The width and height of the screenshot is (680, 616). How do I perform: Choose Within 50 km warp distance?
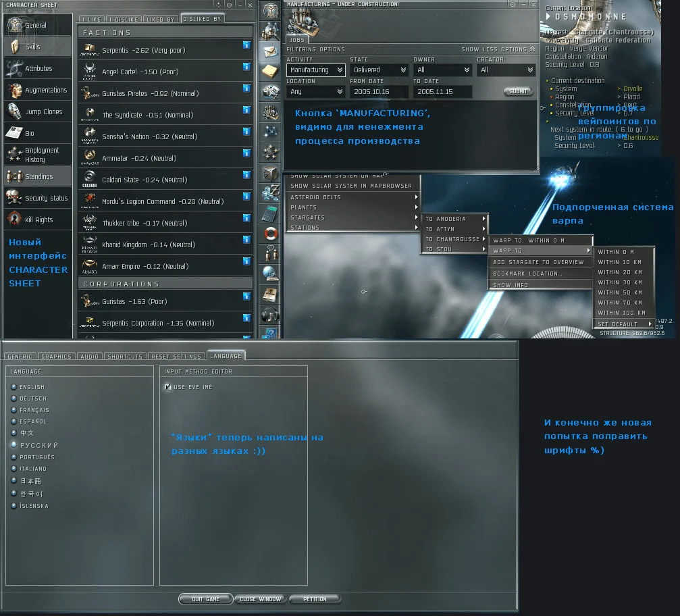pyautogui.click(x=624, y=292)
